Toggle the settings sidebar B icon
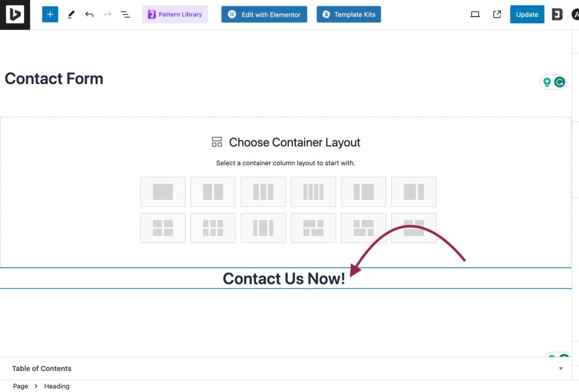This screenshot has height=392, width=579. coord(557,14)
